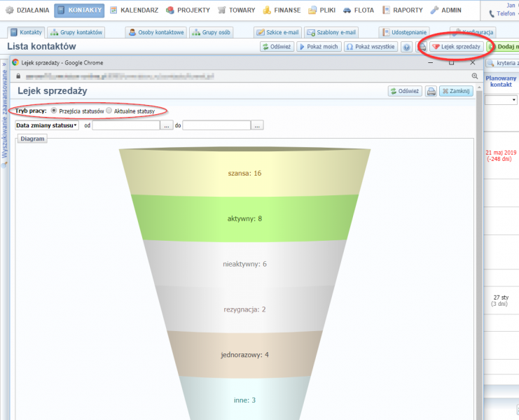Click the Pokaż moich filter button
Screen dimensions: 519x420
[319, 47]
